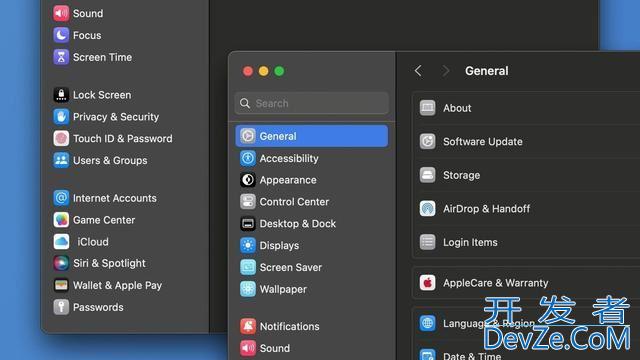Click the Search field
Image resolution: width=640 pixels, height=360 pixels.
pyautogui.click(x=312, y=103)
